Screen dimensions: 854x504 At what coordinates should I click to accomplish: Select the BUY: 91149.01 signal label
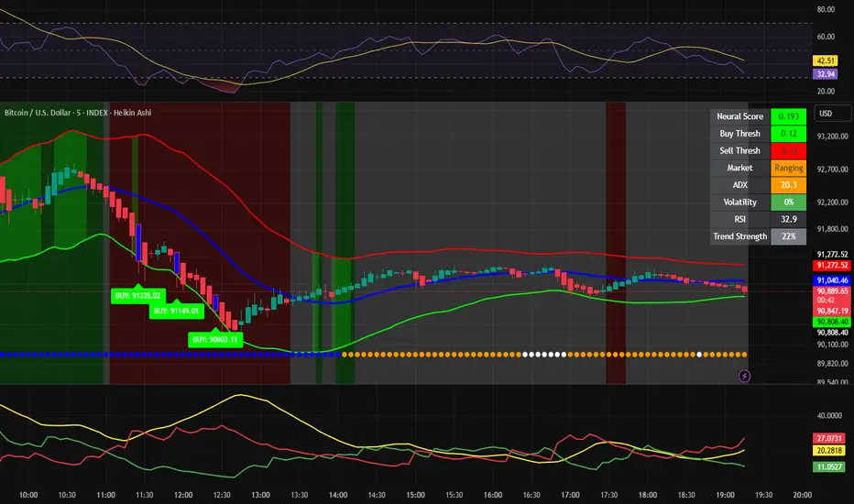176,311
